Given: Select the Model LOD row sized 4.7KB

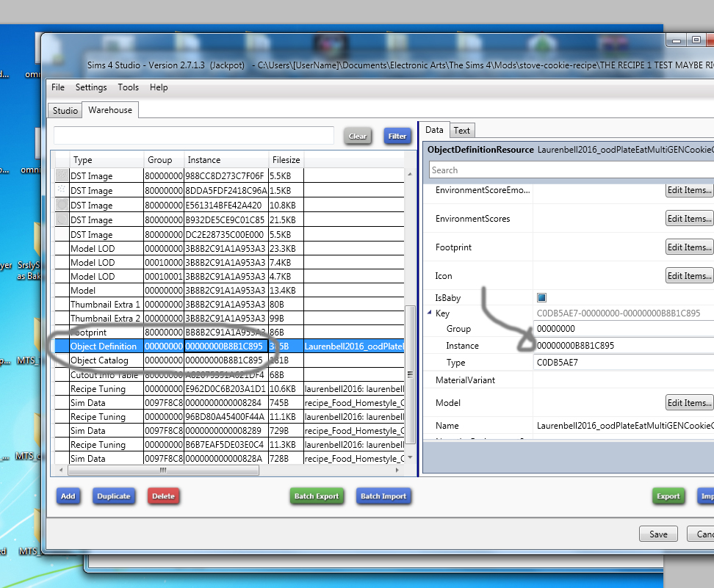Looking at the screenshot, I should click(229, 276).
